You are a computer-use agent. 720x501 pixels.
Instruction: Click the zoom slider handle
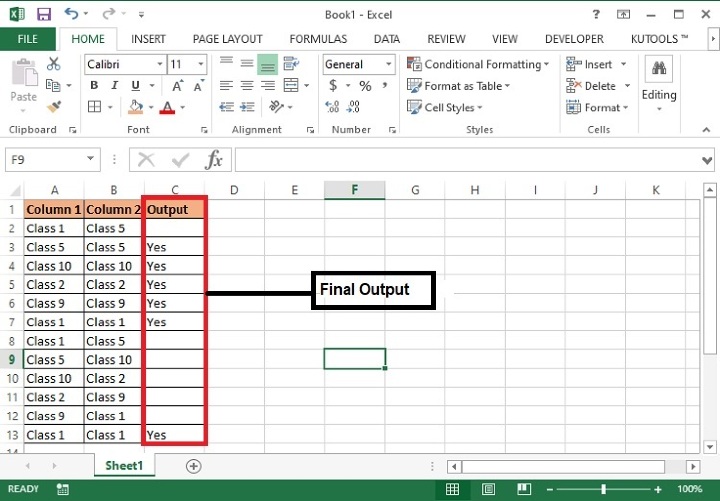(604, 489)
